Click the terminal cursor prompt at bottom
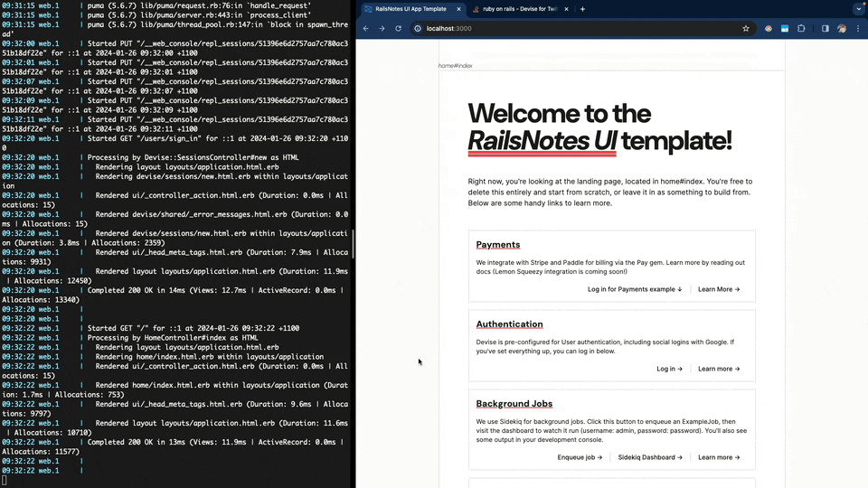This screenshot has height=488, width=868. point(5,480)
